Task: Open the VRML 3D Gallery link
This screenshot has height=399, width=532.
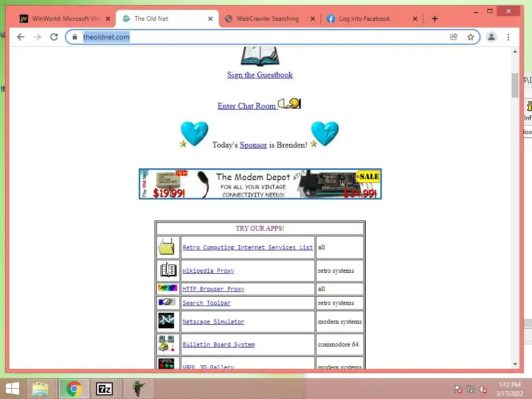Action: [x=208, y=367]
